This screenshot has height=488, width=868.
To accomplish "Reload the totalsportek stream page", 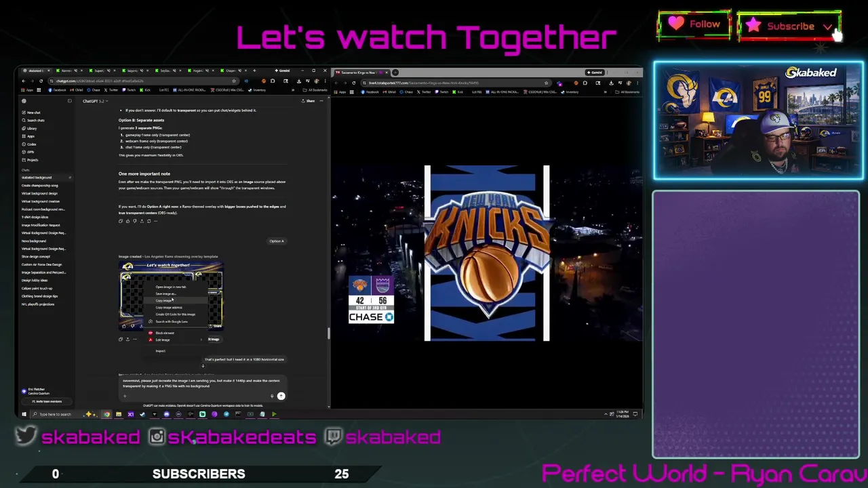I will tap(353, 83).
